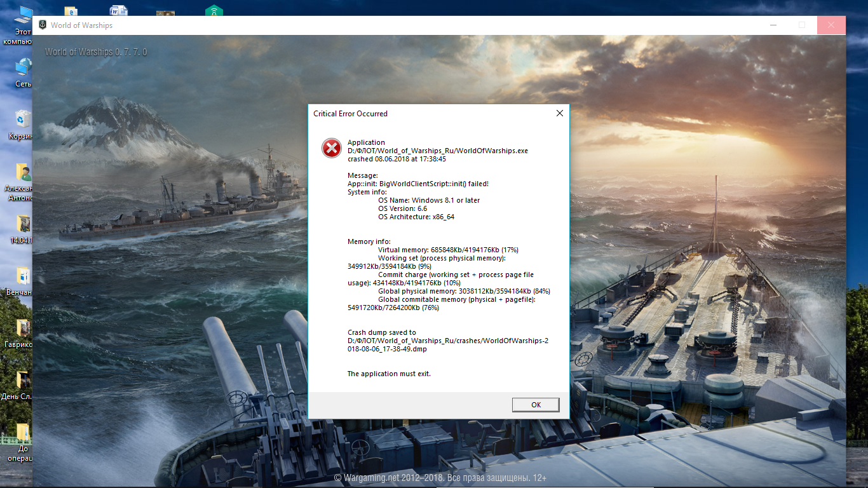Click the red error cross icon
The image size is (868, 488).
tap(332, 148)
